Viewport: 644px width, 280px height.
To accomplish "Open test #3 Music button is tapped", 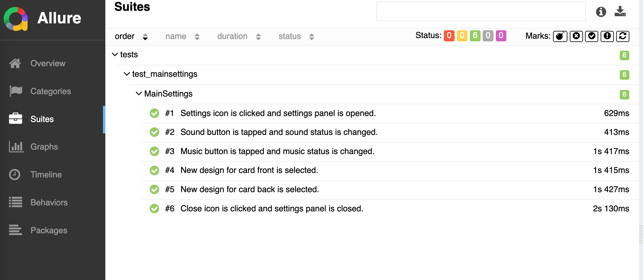I will click(x=277, y=151).
